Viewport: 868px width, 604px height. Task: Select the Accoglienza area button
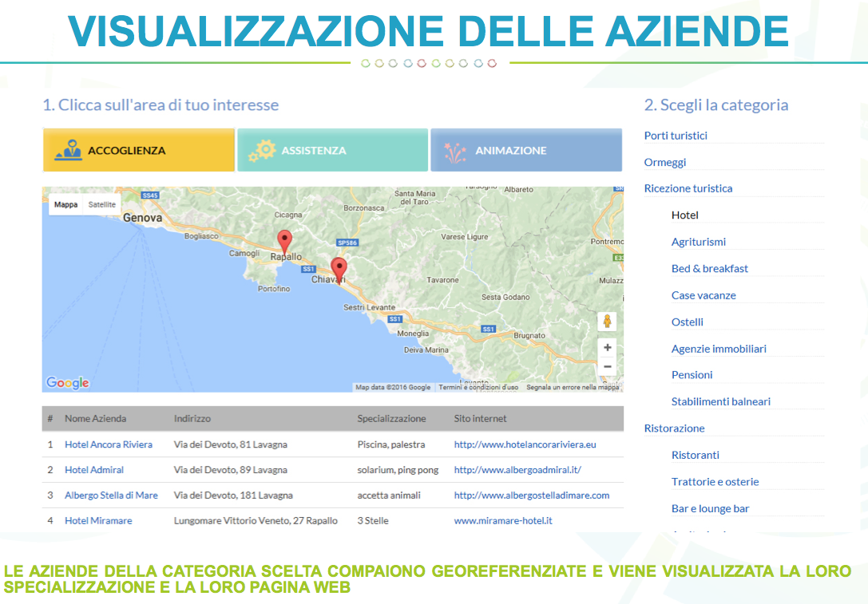[139, 150]
